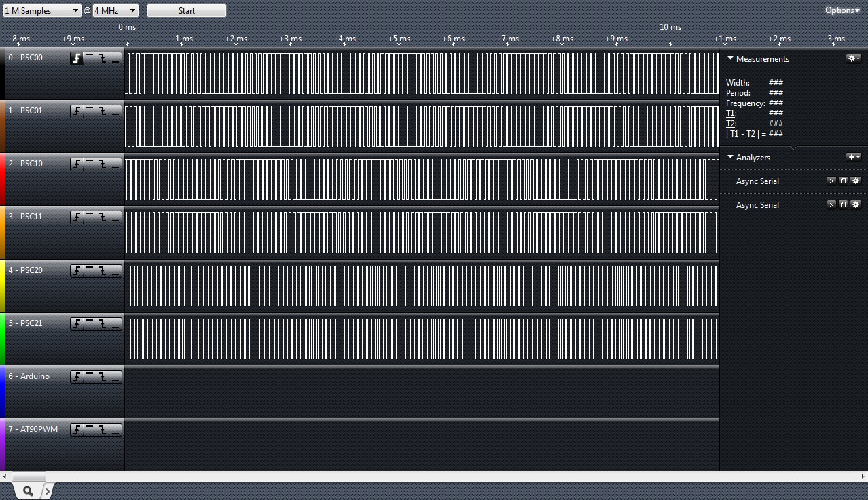Click the Start capture button
Screen dimensions: 868x500
(187, 11)
